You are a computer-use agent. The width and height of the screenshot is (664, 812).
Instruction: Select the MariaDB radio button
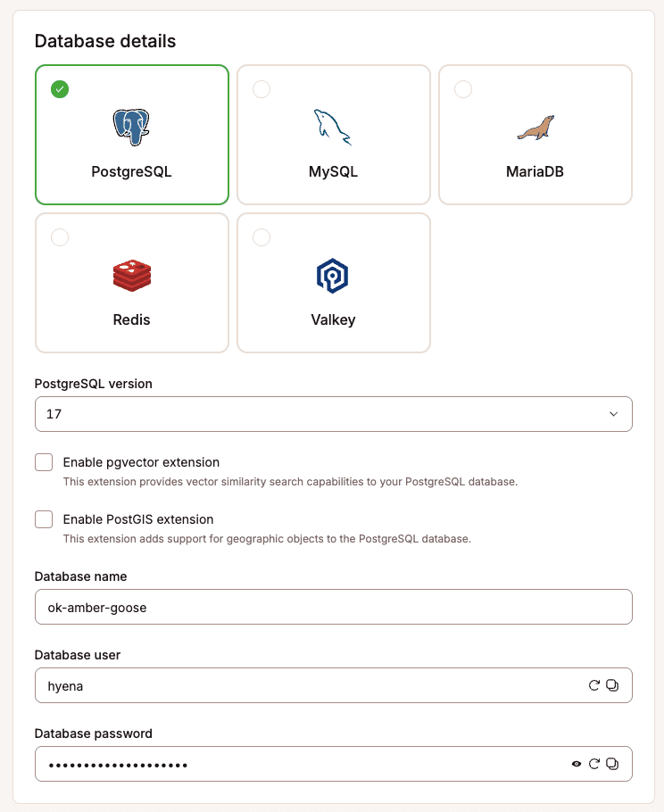pyautogui.click(x=462, y=89)
